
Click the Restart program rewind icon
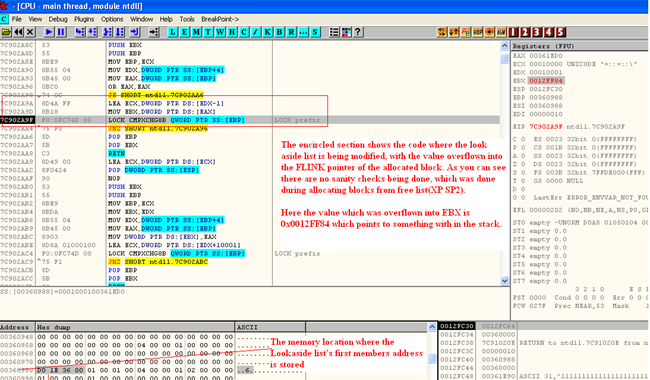tap(18, 32)
